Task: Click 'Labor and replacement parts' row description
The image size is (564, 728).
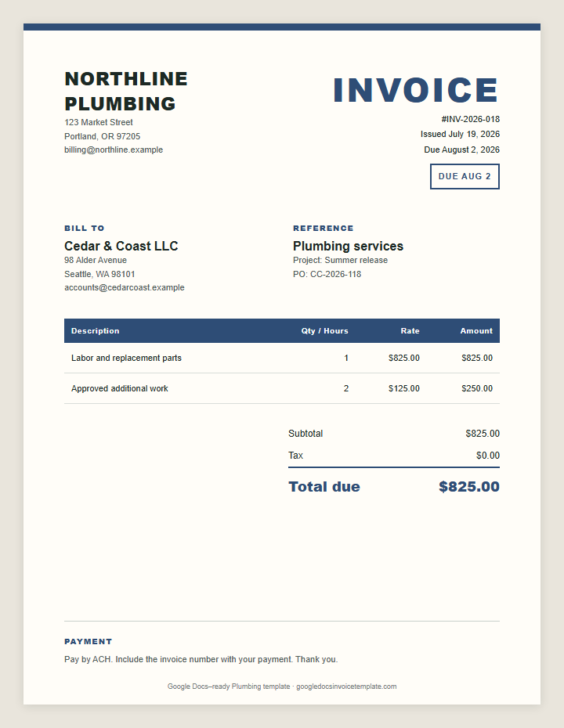Action: click(x=126, y=358)
